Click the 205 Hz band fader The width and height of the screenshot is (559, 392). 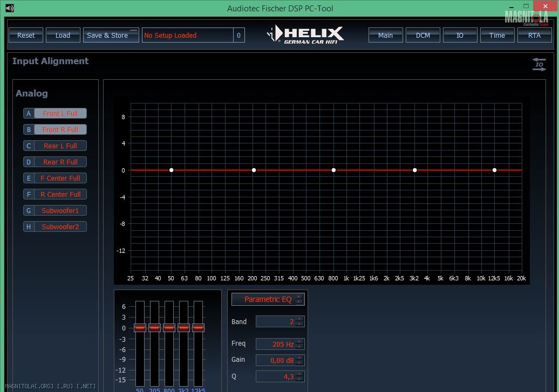154,327
